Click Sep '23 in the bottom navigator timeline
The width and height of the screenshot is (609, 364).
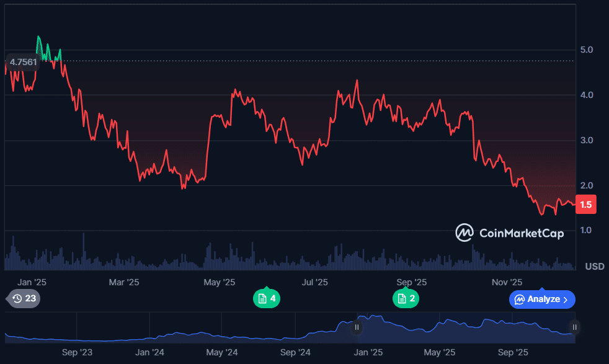click(78, 353)
